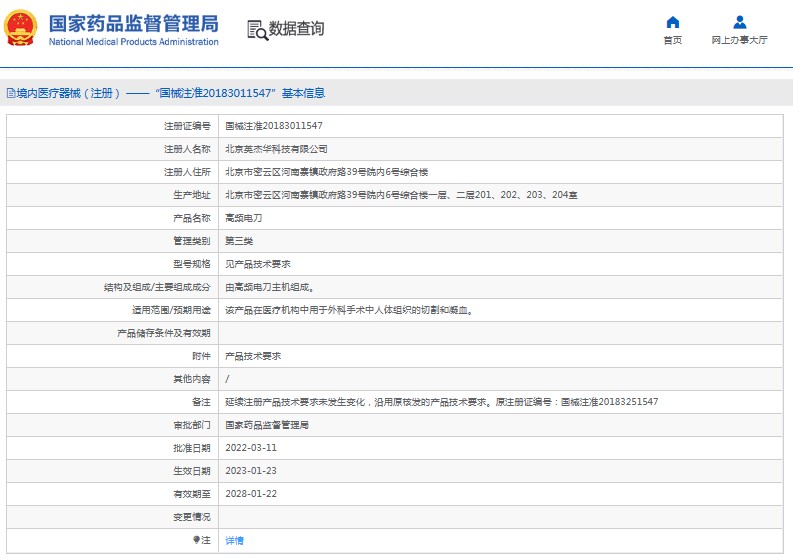Open the 详情 link in the 注 row
The image size is (793, 558).
click(x=234, y=540)
